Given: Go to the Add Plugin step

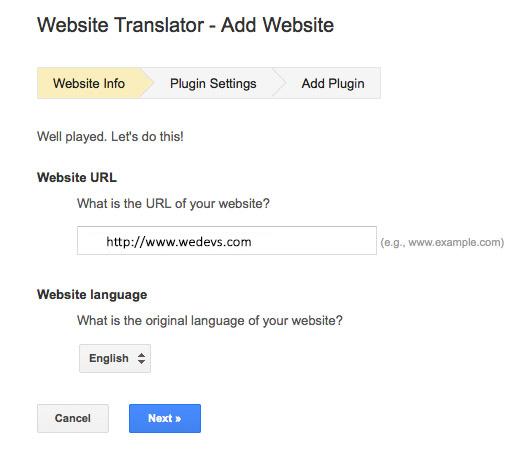Looking at the screenshot, I should pos(333,83).
